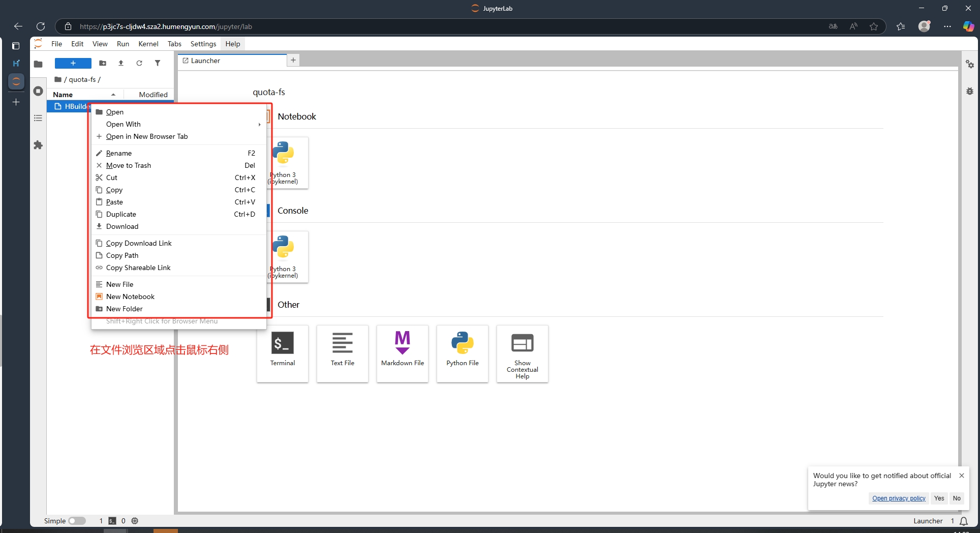Open the Property Inspector gears icon
The width and height of the screenshot is (980, 533).
point(970,64)
